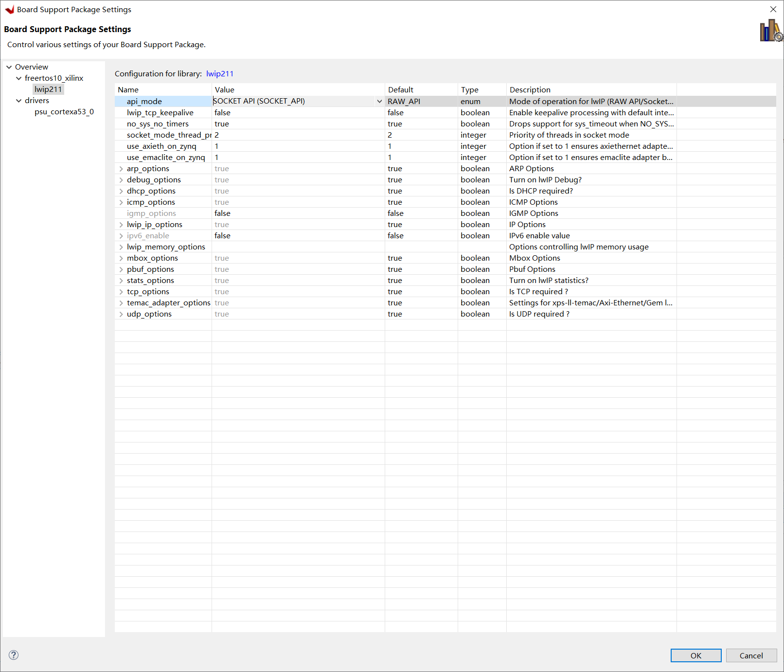Viewport: 784px width, 672px height.
Task: Click the enum type cell for api_mode
Action: (470, 102)
